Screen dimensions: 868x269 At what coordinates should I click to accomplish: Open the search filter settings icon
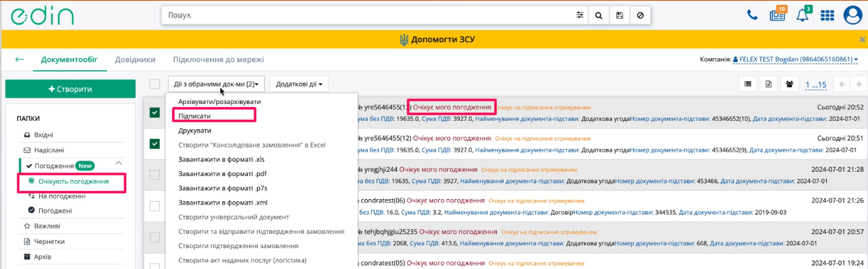(x=579, y=15)
